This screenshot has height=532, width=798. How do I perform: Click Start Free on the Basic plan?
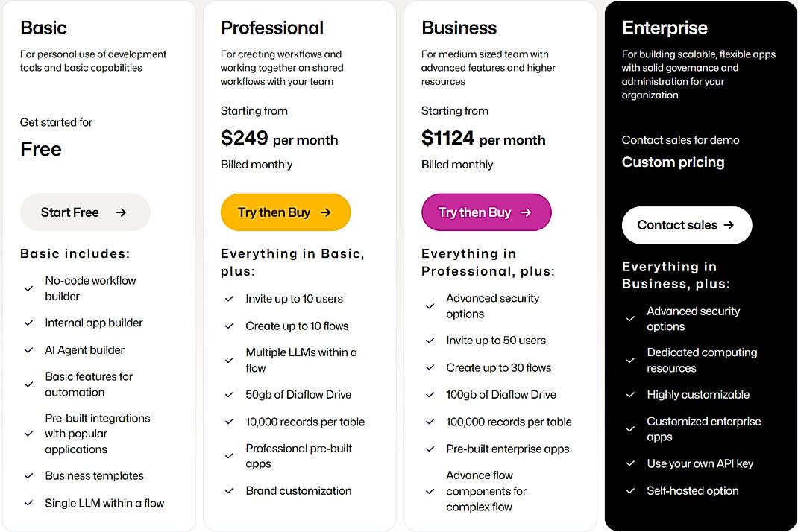pos(85,212)
